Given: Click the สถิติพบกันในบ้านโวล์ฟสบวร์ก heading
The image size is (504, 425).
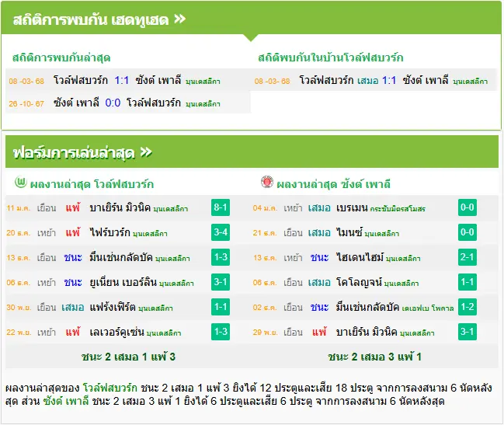Looking at the screenshot, I should click(330, 57).
